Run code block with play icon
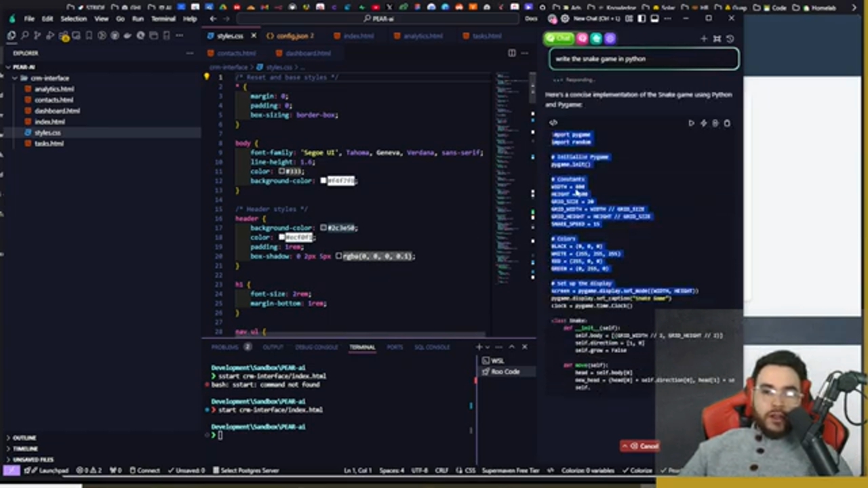868x488 pixels. tap(691, 123)
